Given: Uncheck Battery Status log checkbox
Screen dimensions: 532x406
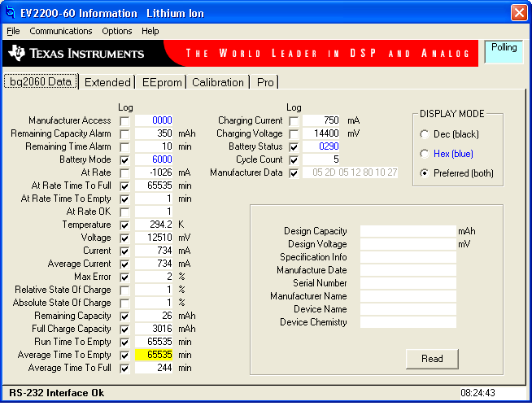Looking at the screenshot, I should click(294, 147).
